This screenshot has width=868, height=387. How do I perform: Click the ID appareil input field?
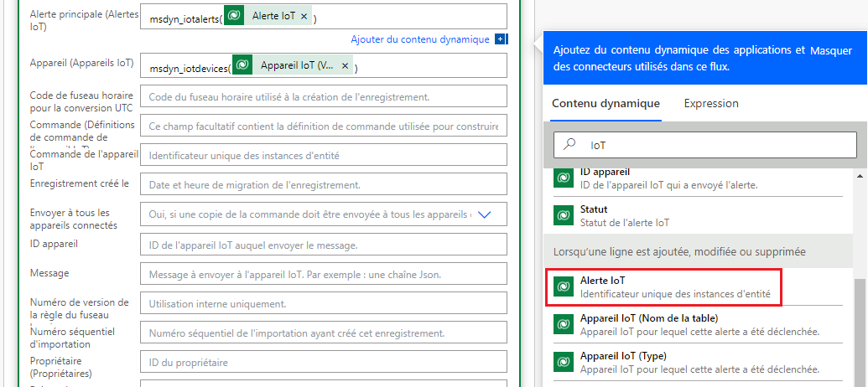pos(324,245)
